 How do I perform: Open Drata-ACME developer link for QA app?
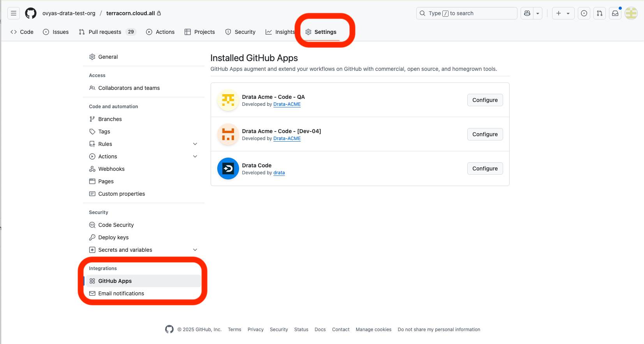(287, 104)
